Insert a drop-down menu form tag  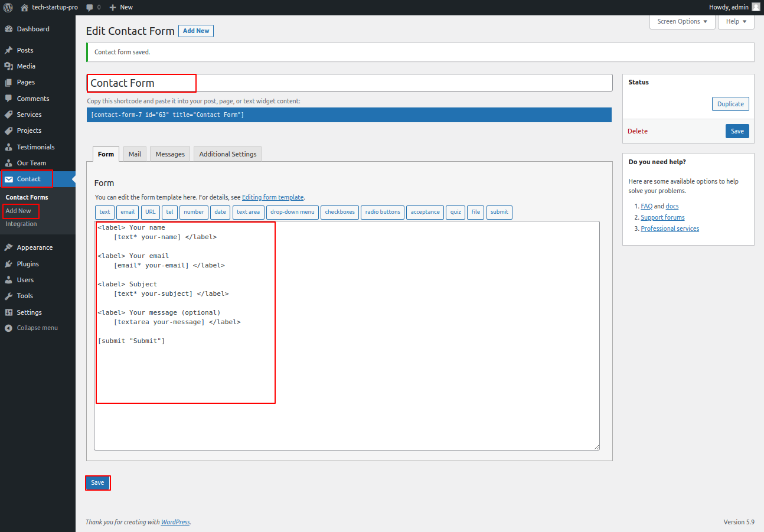tap(292, 212)
